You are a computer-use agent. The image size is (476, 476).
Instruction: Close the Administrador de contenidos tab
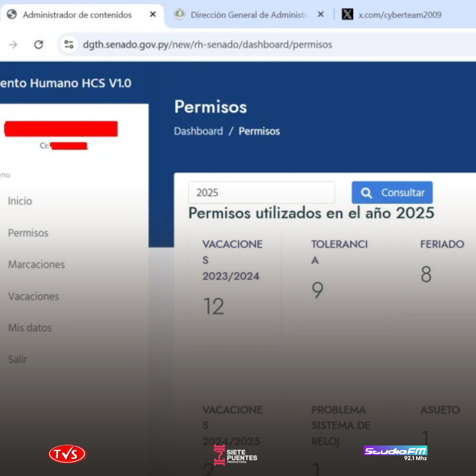coord(152,15)
